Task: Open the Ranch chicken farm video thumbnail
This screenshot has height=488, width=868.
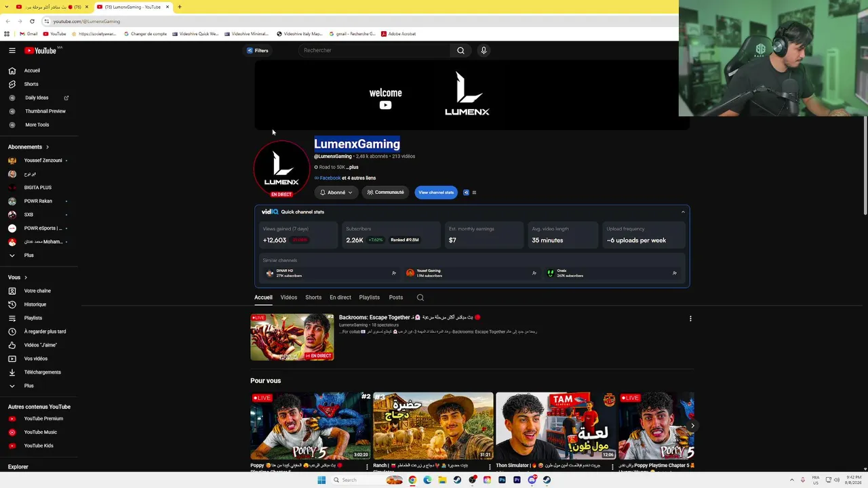Action: pyautogui.click(x=433, y=426)
